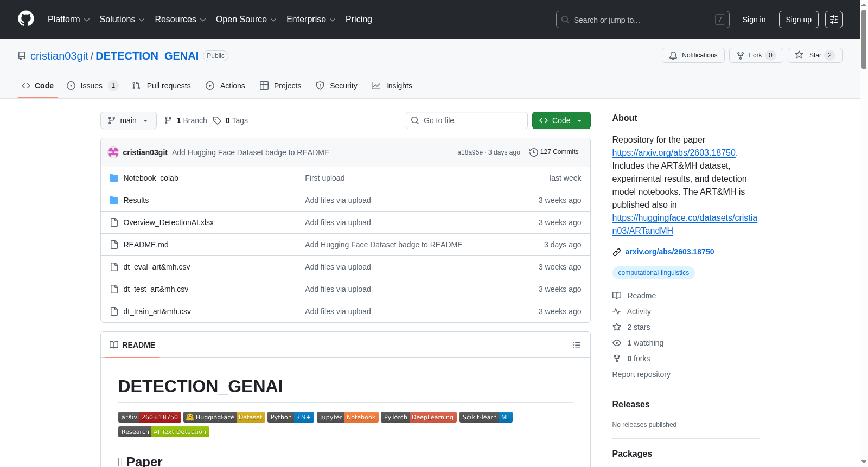
Task: Open commit hash a18a95e
Action: [x=470, y=152]
